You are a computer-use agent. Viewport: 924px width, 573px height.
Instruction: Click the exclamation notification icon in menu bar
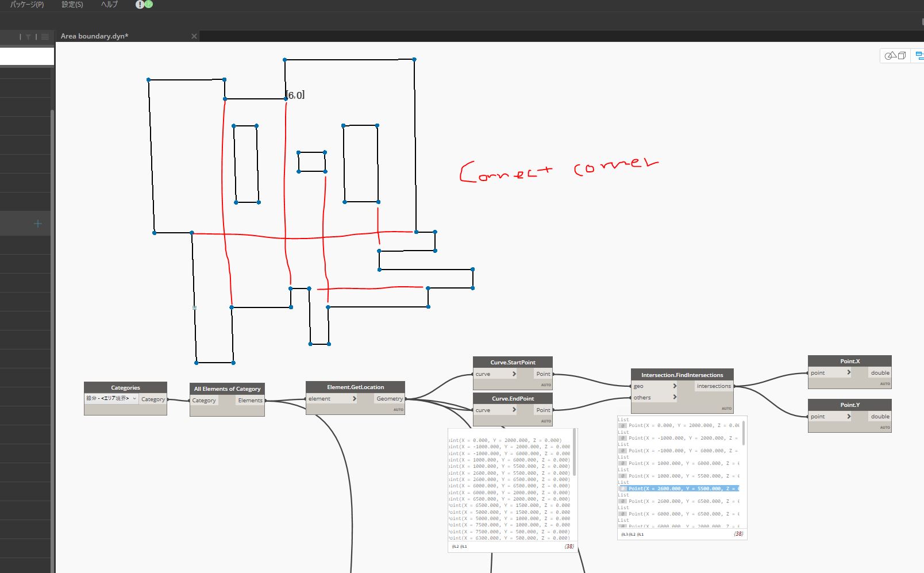[140, 4]
